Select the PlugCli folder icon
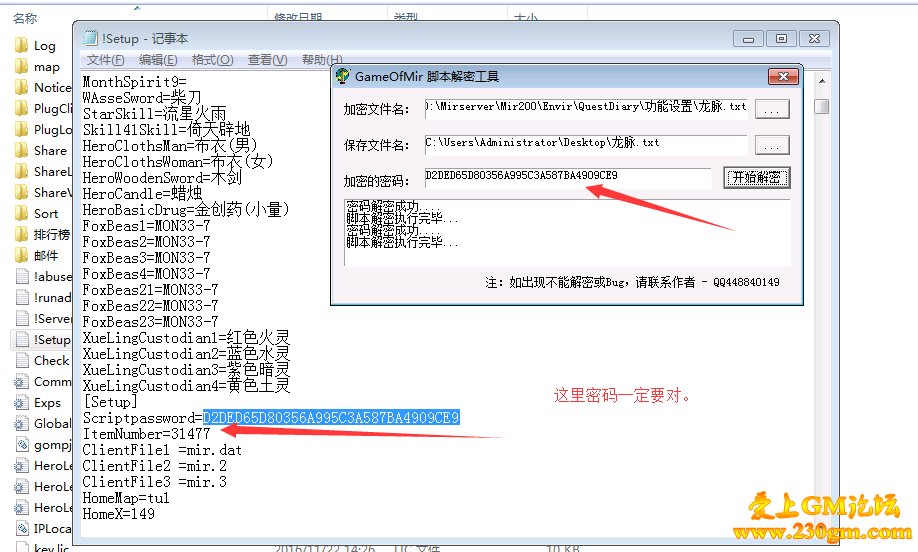This screenshot has height=552, width=918. coord(22,108)
